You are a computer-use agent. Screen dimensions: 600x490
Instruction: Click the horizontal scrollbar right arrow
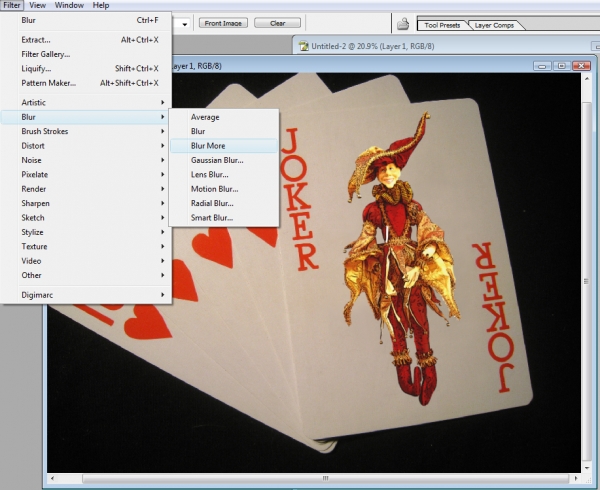tap(576, 478)
